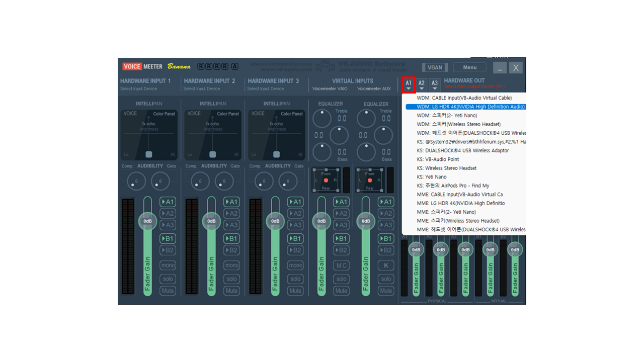Click Hardware Input 1 fader gain knob
Viewport: 644px width, 362px height.
[147, 221]
